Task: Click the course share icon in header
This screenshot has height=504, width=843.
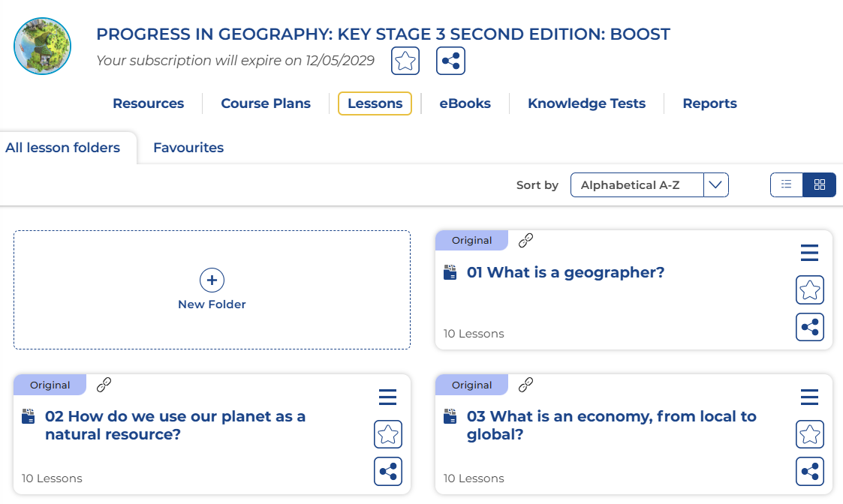Action: point(450,61)
